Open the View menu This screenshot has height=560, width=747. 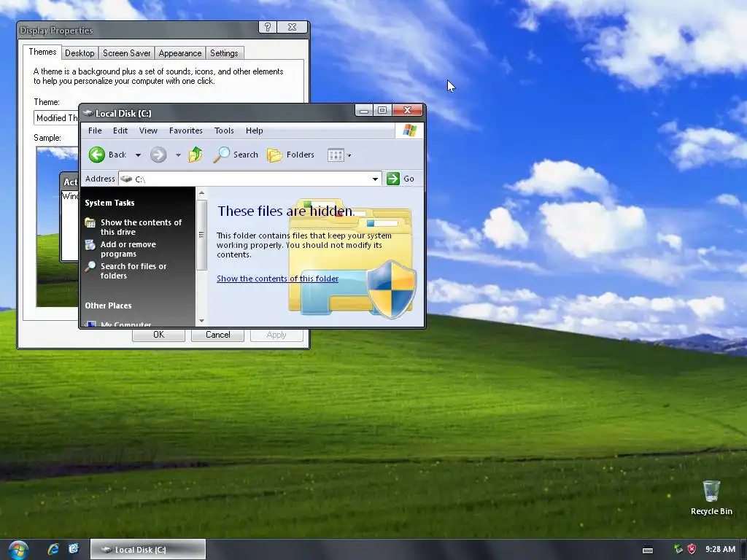pyautogui.click(x=148, y=131)
